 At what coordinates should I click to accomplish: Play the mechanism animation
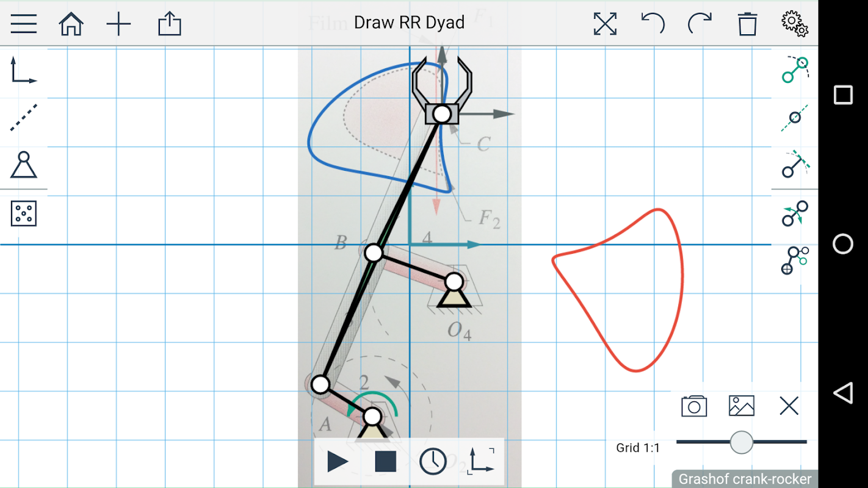[338, 462]
